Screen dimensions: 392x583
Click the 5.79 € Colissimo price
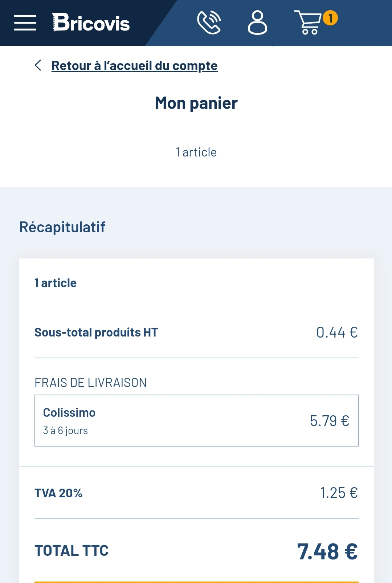329,421
